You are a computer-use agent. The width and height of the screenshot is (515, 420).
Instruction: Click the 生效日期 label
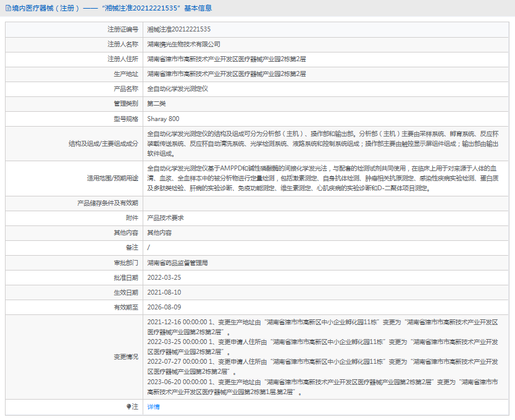pyautogui.click(x=126, y=293)
